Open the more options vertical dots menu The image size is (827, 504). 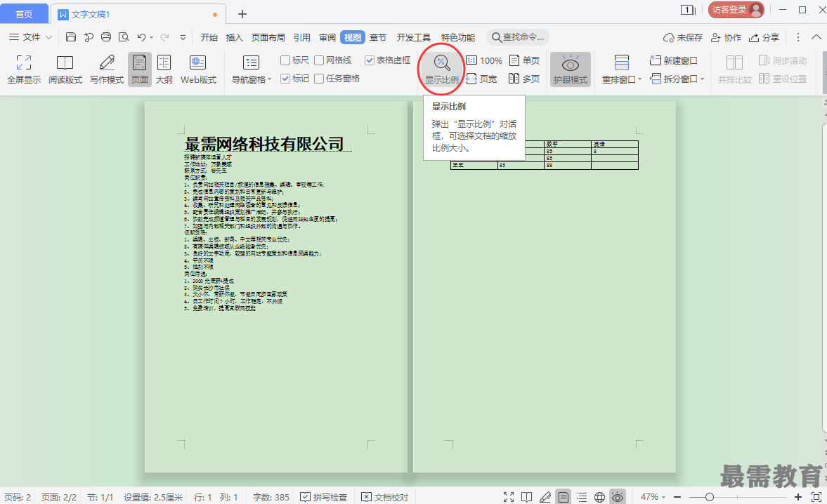[x=798, y=37]
